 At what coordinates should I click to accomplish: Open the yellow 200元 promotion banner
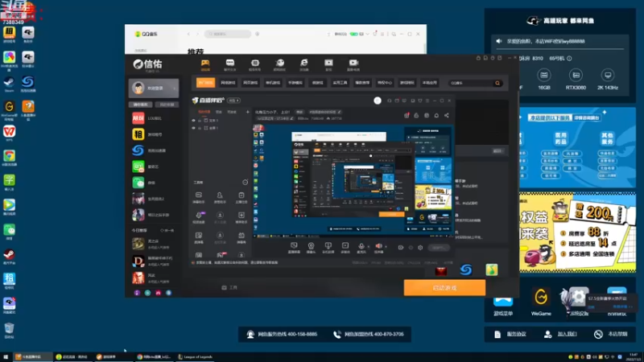point(577,232)
